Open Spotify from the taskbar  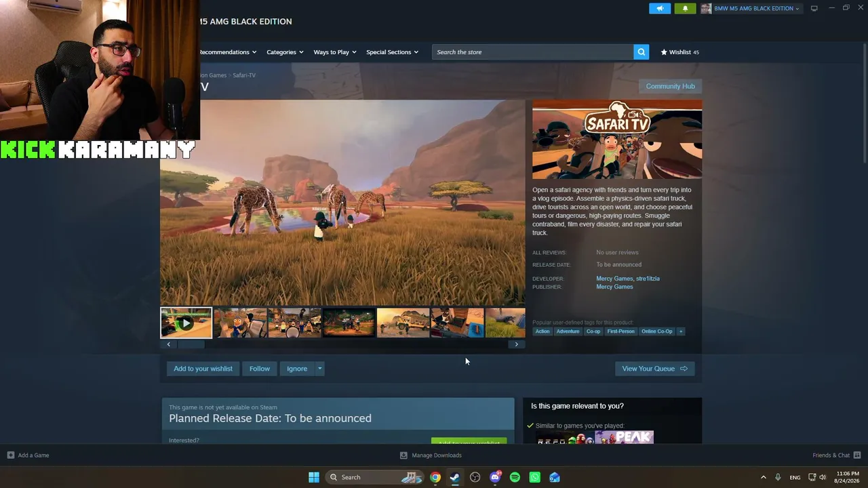coord(515,477)
